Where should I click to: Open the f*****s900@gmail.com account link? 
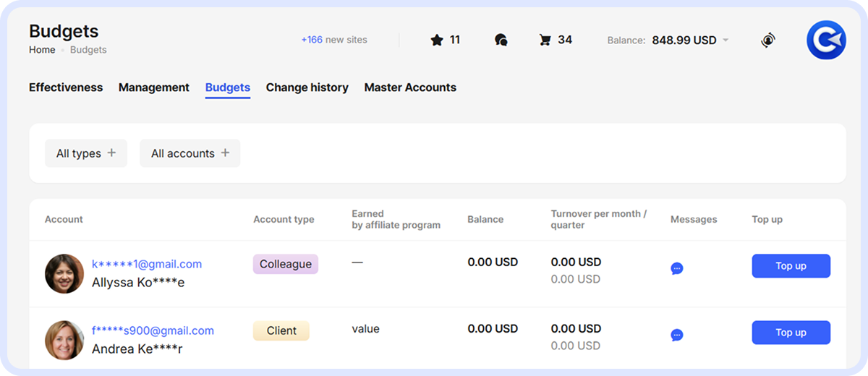[153, 330]
